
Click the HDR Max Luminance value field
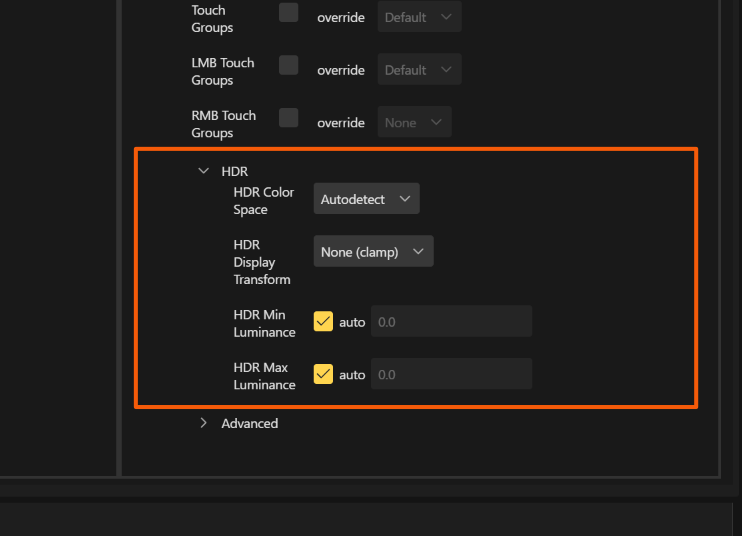(451, 374)
